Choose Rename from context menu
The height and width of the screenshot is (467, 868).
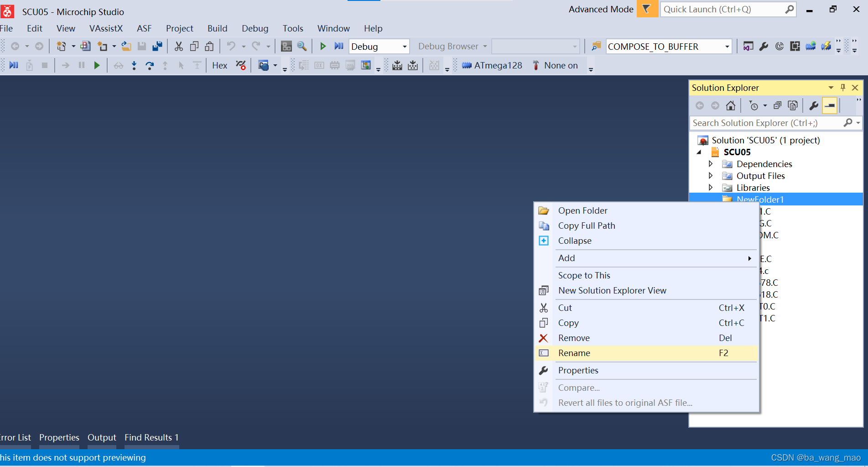(646, 353)
